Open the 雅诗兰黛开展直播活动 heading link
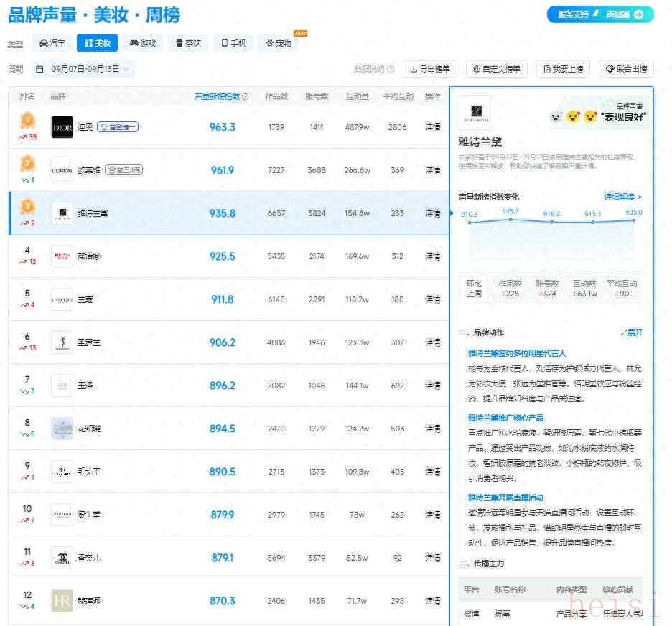The image size is (672, 626). (x=505, y=497)
